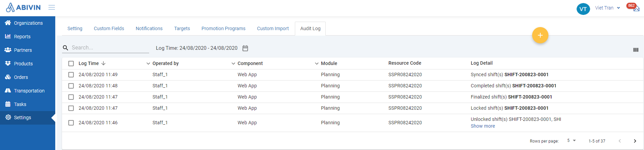Viewport: 644px width, 150px height.
Task: Open the Viet Tran user menu
Action: coord(607,8)
